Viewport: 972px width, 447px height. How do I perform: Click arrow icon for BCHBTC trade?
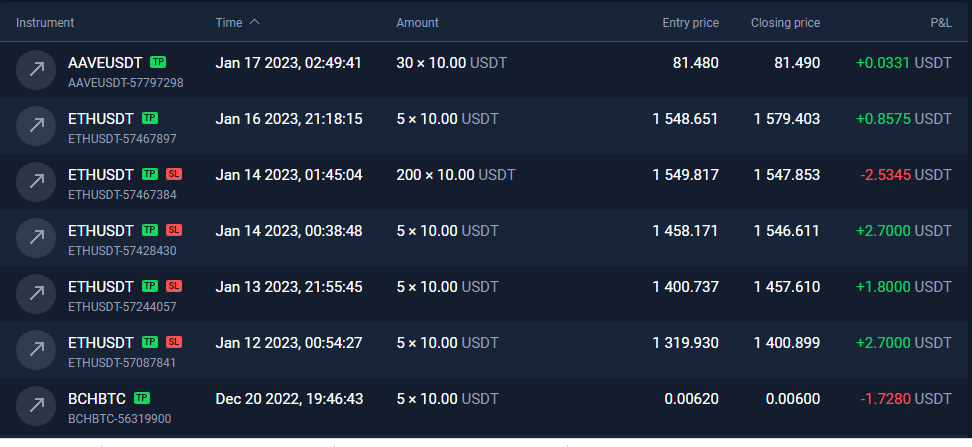pyautogui.click(x=36, y=406)
